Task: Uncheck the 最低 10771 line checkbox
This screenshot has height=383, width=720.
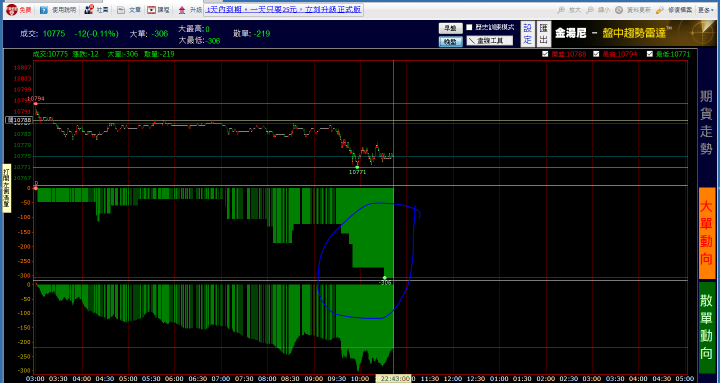Action: coord(650,54)
